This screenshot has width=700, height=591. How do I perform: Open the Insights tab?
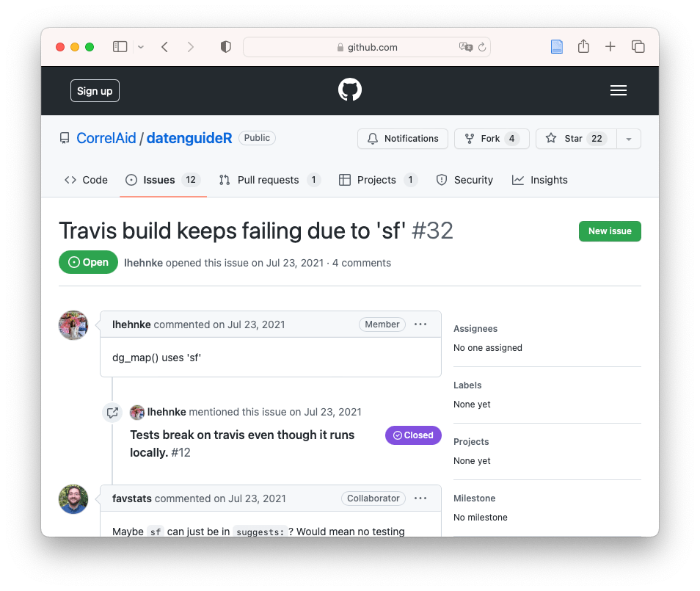[540, 180]
